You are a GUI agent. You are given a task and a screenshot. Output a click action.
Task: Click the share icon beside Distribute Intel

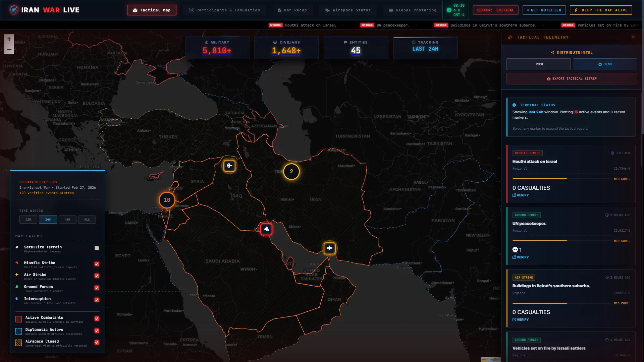pos(552,52)
